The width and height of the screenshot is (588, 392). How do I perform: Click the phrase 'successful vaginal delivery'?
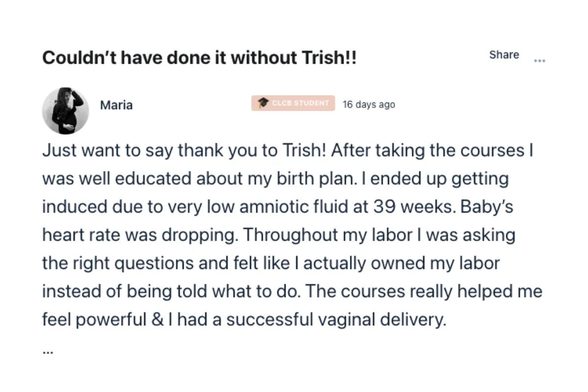(337, 320)
